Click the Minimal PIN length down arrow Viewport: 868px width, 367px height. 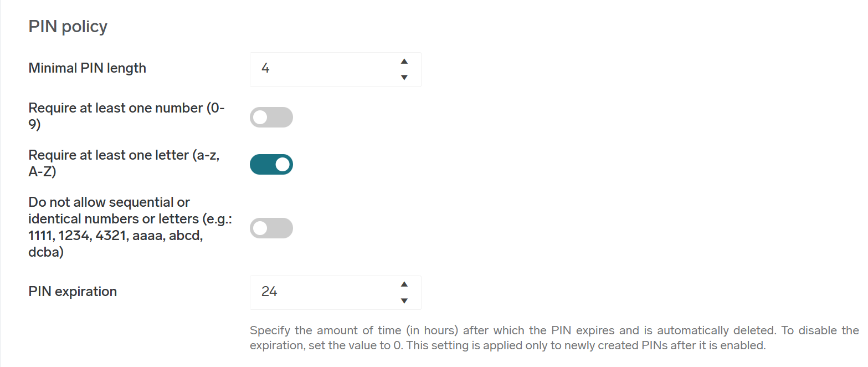click(404, 78)
